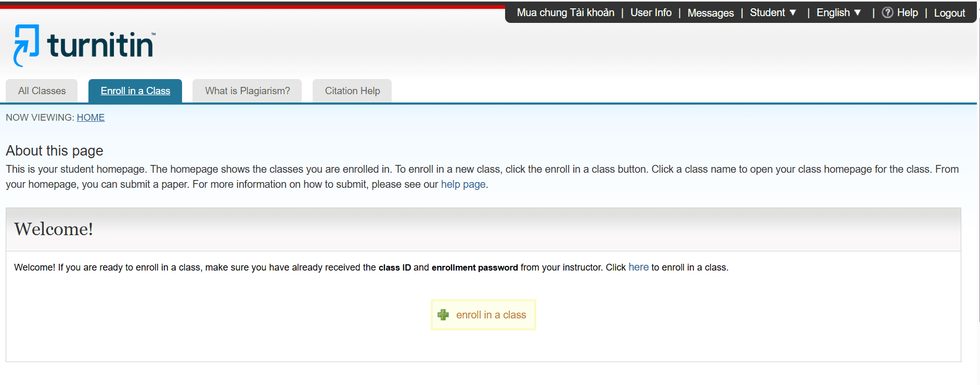Click Mua chung Tài khoản link
The width and height of the screenshot is (980, 385).
(565, 12)
